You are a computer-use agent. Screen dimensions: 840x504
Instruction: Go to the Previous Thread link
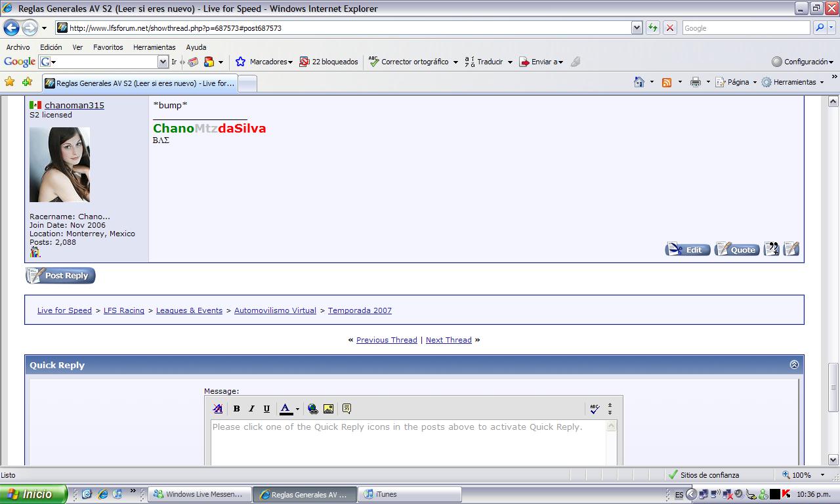tap(387, 340)
